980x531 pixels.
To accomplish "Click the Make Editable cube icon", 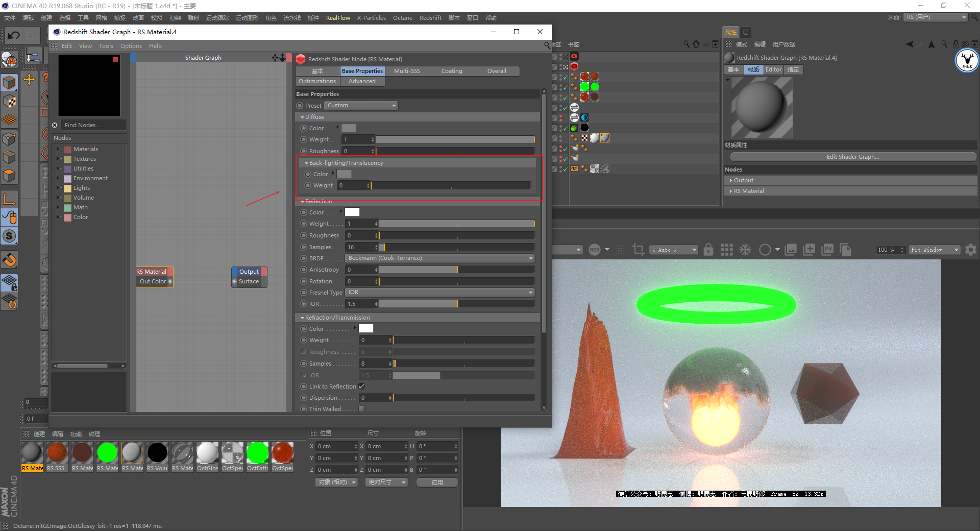I will coord(10,82).
